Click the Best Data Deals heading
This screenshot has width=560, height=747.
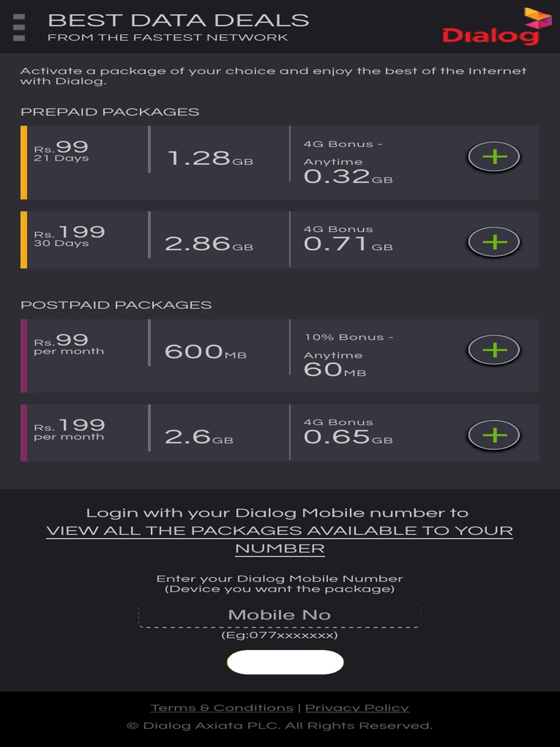178,20
